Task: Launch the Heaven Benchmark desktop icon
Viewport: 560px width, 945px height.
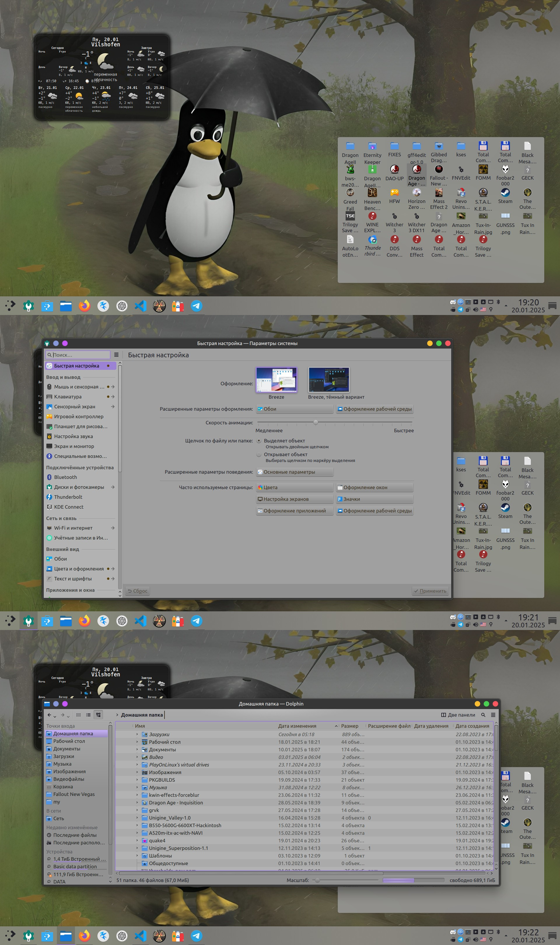Action: pos(372,199)
